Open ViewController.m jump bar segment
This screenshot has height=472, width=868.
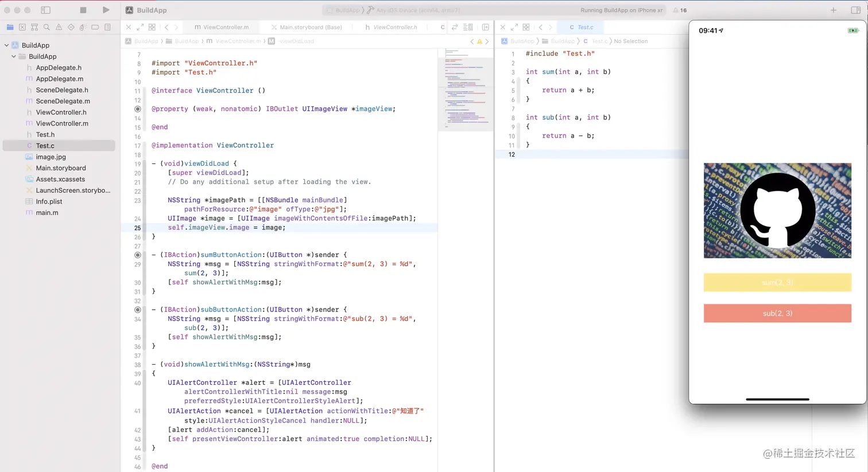(x=234, y=41)
